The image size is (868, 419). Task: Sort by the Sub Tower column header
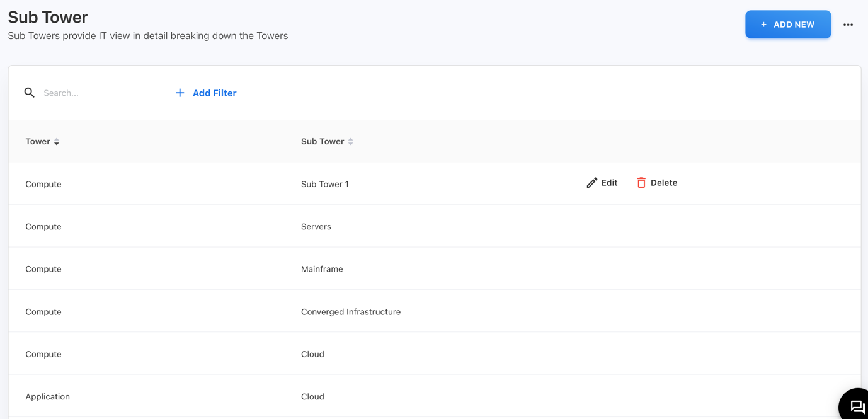(322, 141)
